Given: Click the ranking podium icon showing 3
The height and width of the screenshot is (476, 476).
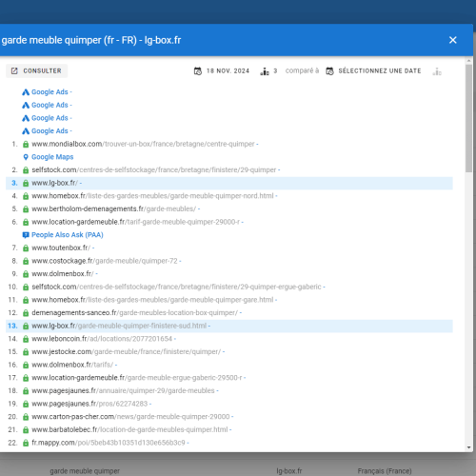Looking at the screenshot, I should tap(265, 71).
